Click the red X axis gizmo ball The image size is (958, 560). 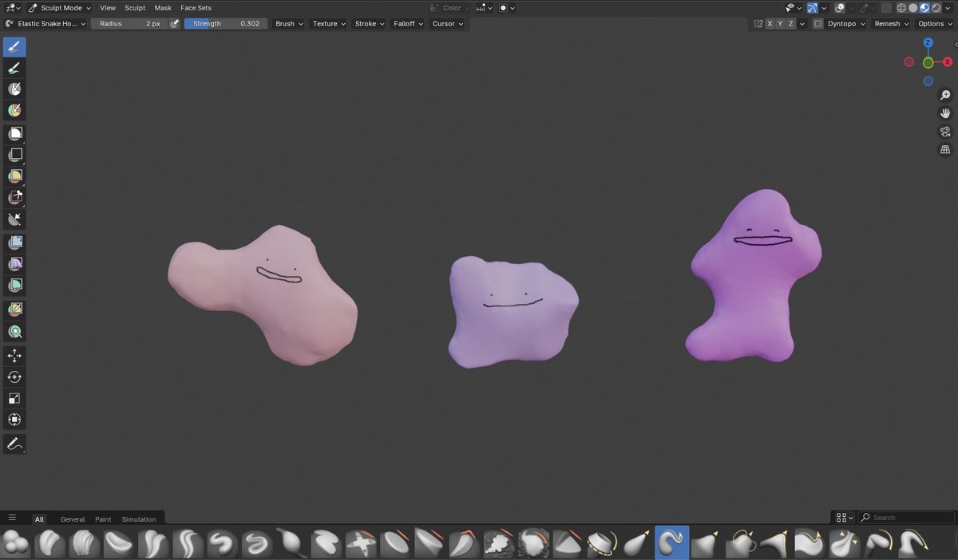coord(948,61)
